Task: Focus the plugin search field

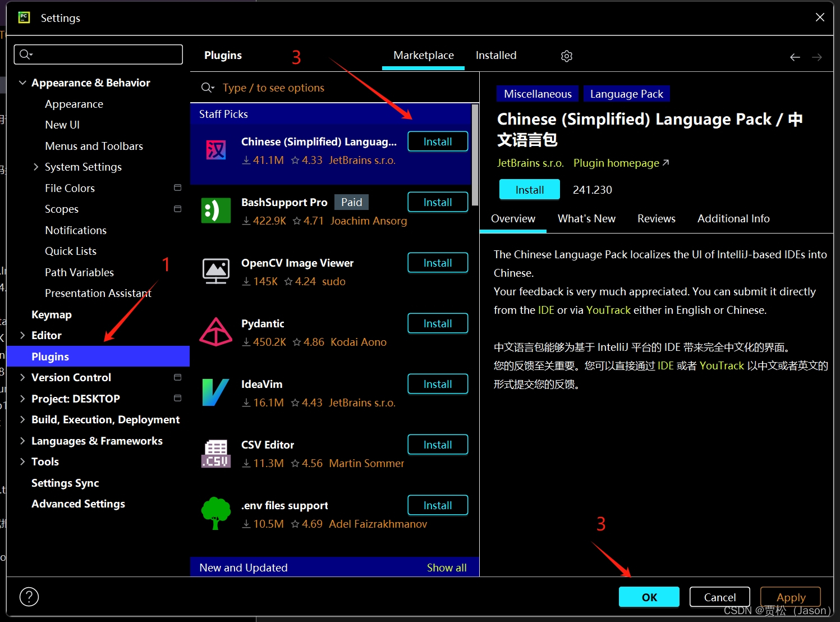Action: click(x=335, y=88)
